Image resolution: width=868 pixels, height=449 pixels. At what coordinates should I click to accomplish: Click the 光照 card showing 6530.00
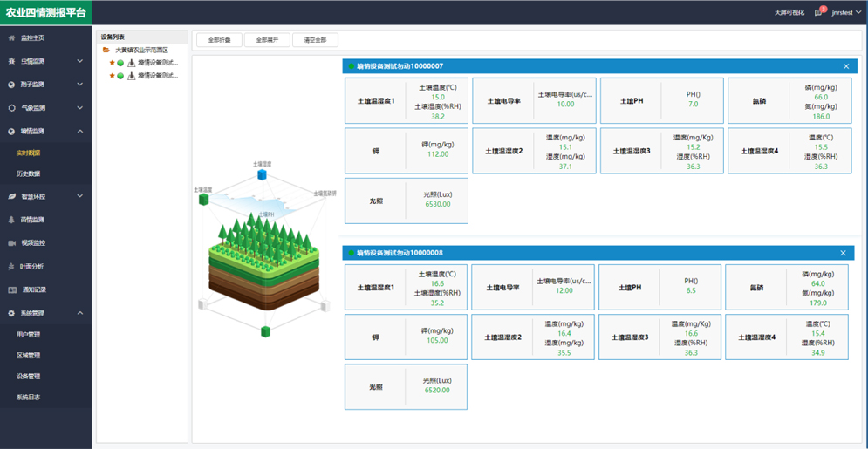pos(407,201)
